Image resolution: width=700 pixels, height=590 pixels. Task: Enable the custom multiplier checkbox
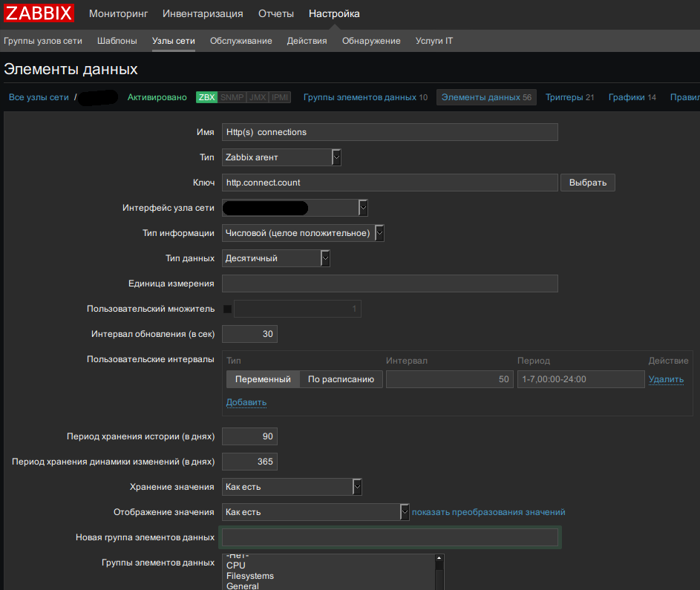[227, 309]
